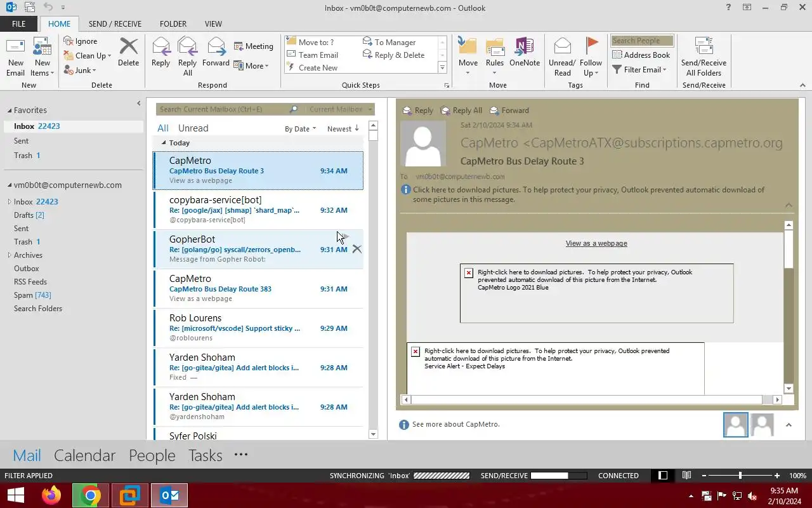
Task: Minimize the folder pane with the arrow
Action: 139,104
